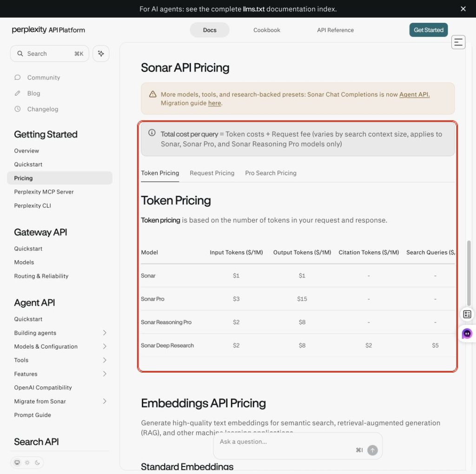The width and height of the screenshot is (476, 474).
Task: Select the Pricing sidebar item
Action: pos(59,178)
